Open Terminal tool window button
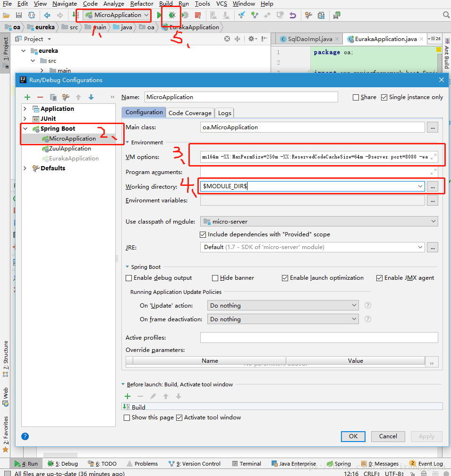Viewport: 451px width, 476px height. click(247, 464)
